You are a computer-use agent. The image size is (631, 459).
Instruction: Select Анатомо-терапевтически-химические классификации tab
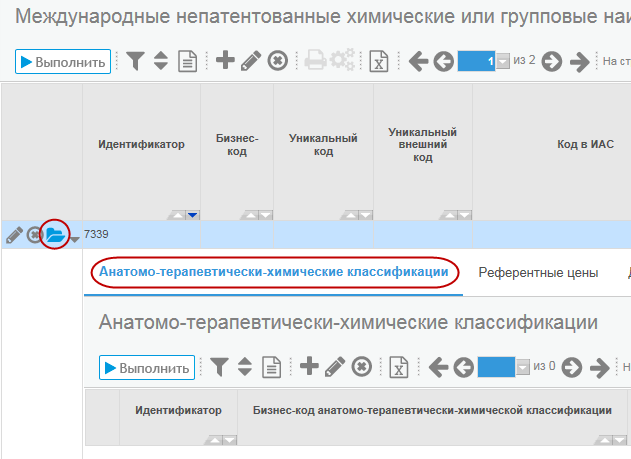point(274,272)
